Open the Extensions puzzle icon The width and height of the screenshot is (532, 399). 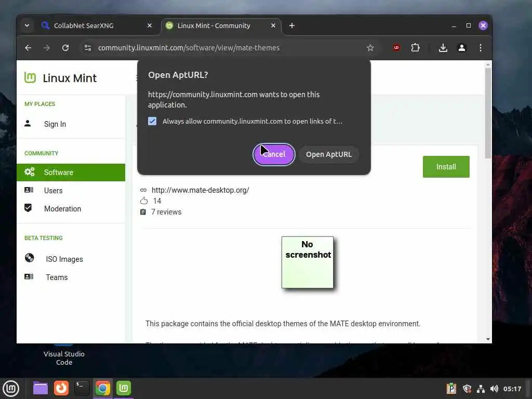(415, 48)
